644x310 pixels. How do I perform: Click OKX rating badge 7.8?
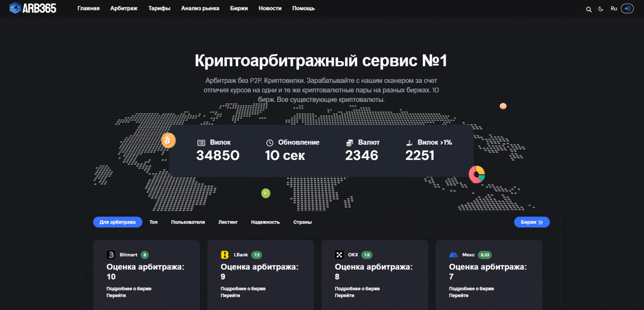click(367, 255)
